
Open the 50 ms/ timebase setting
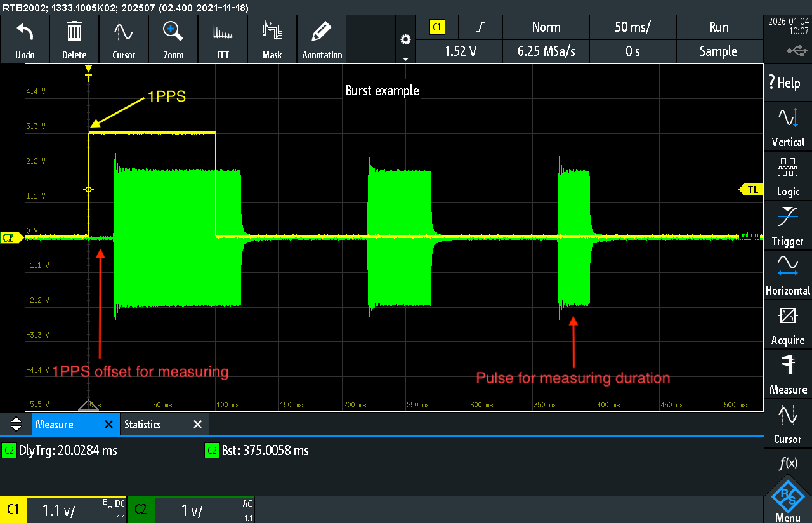tap(632, 27)
